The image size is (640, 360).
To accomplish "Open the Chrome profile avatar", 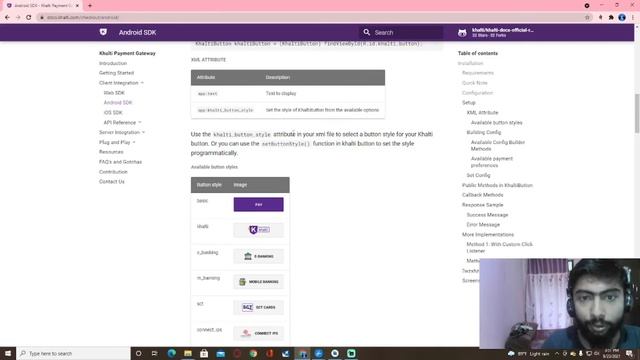I will tap(622, 17).
